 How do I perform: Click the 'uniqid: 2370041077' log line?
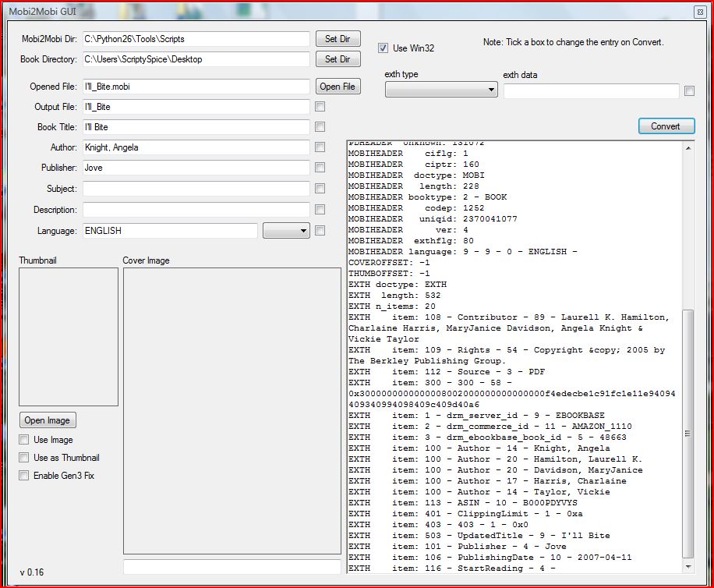pyautogui.click(x=433, y=219)
